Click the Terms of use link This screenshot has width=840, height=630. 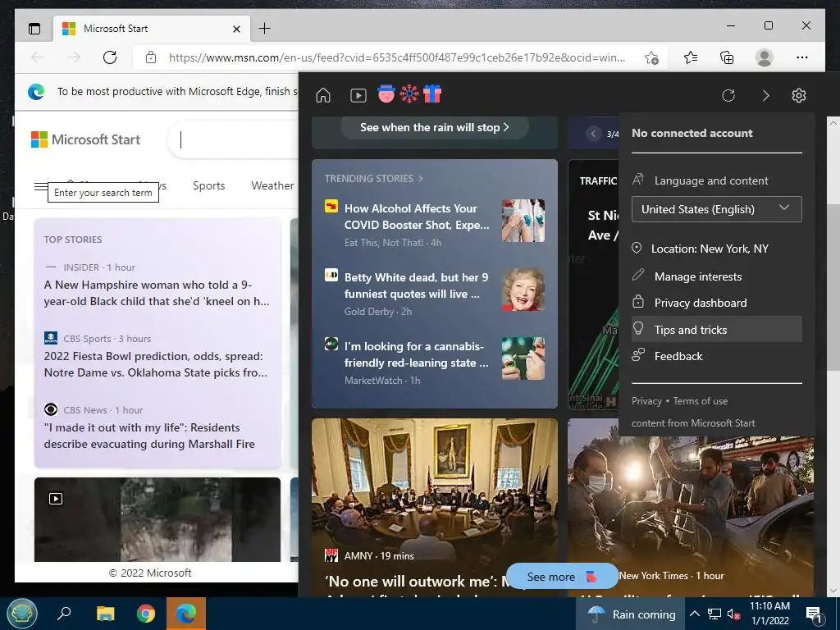(x=701, y=400)
